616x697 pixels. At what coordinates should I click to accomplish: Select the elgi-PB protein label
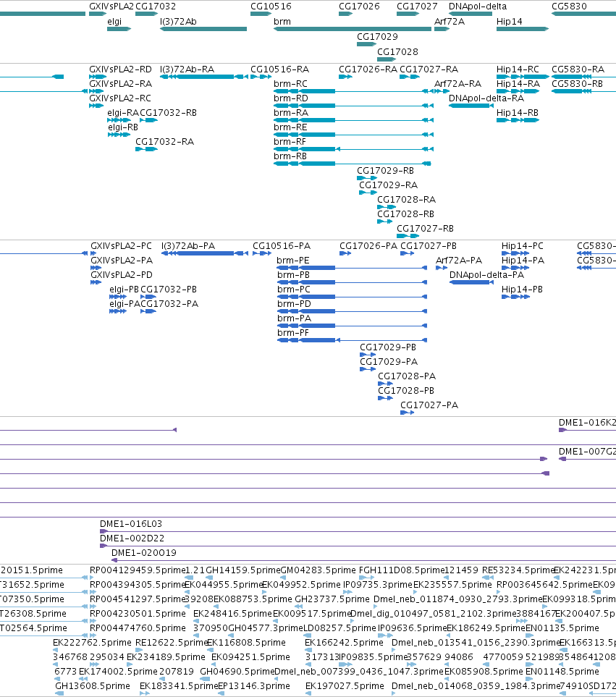point(124,290)
